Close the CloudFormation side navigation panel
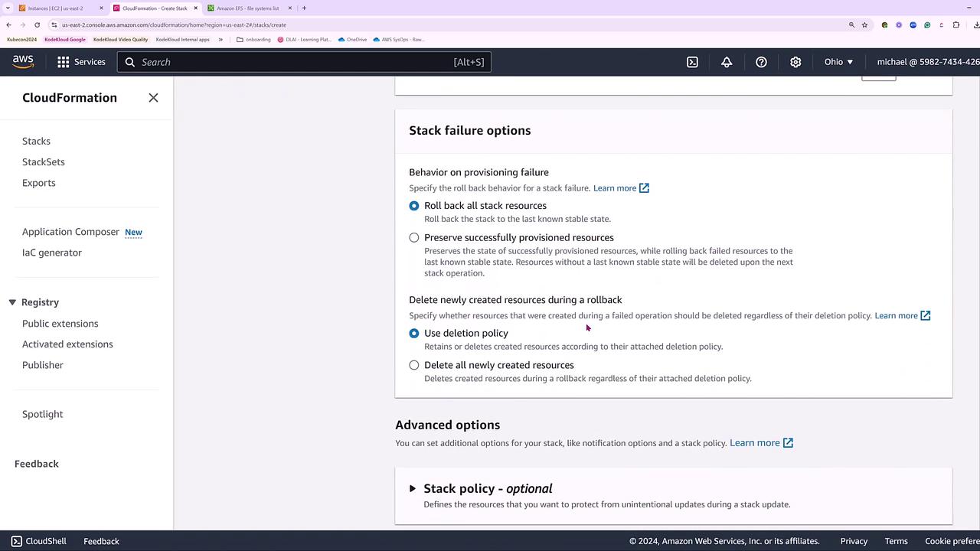Image resolution: width=980 pixels, height=551 pixels. click(x=153, y=98)
